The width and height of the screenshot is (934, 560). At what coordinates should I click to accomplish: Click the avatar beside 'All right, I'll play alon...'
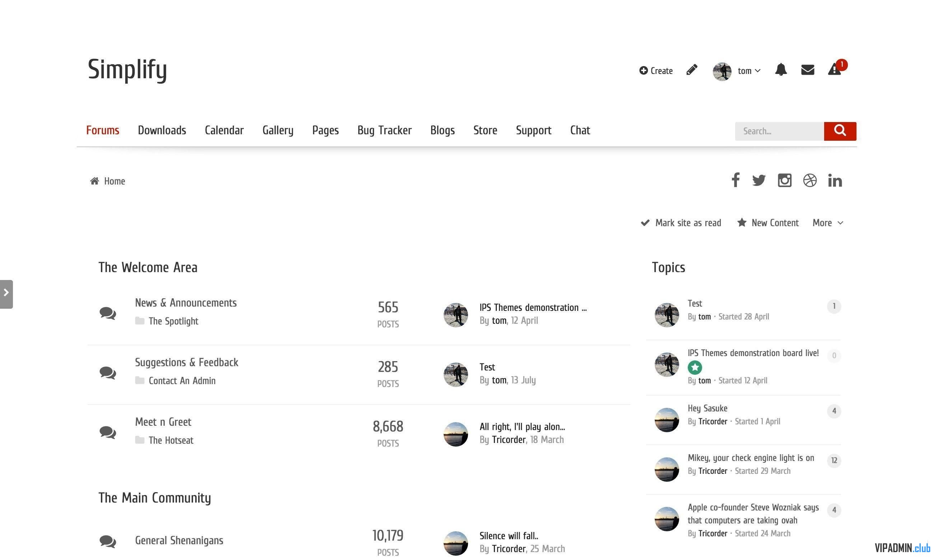coord(455,434)
